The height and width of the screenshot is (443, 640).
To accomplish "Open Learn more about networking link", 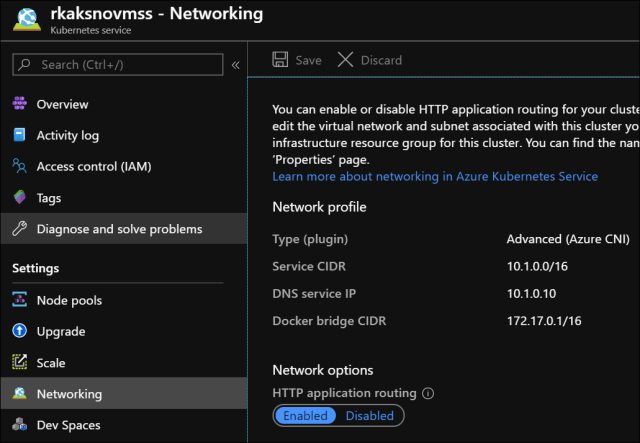I will [435, 176].
